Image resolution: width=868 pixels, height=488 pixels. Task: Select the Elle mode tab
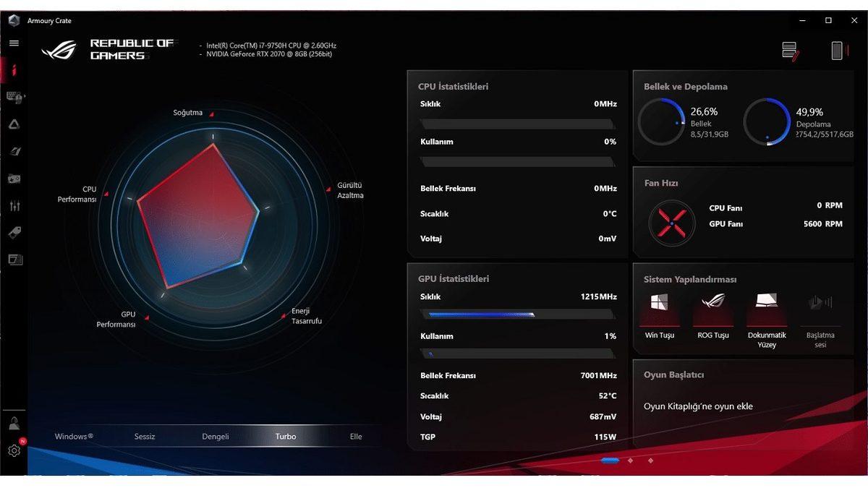coord(355,436)
